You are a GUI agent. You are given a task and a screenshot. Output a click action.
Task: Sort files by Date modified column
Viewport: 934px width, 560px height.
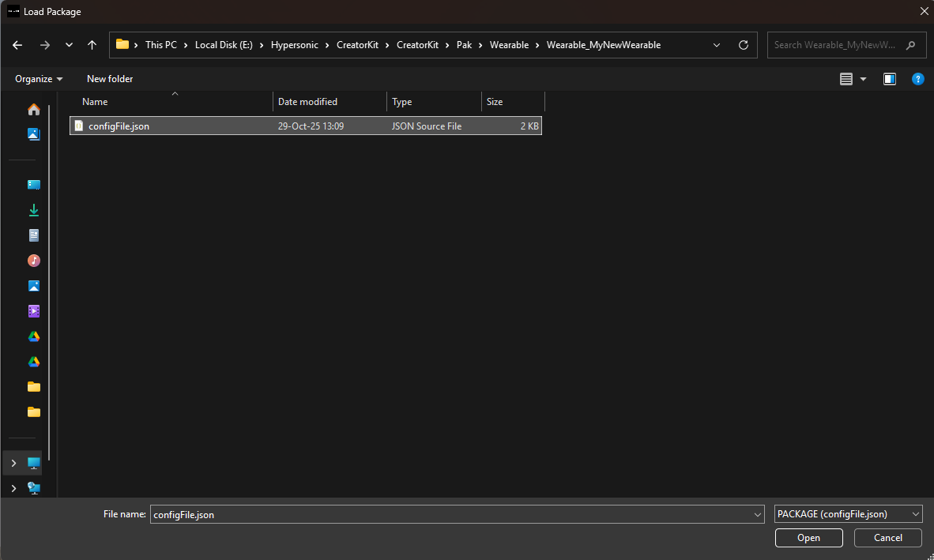click(307, 102)
